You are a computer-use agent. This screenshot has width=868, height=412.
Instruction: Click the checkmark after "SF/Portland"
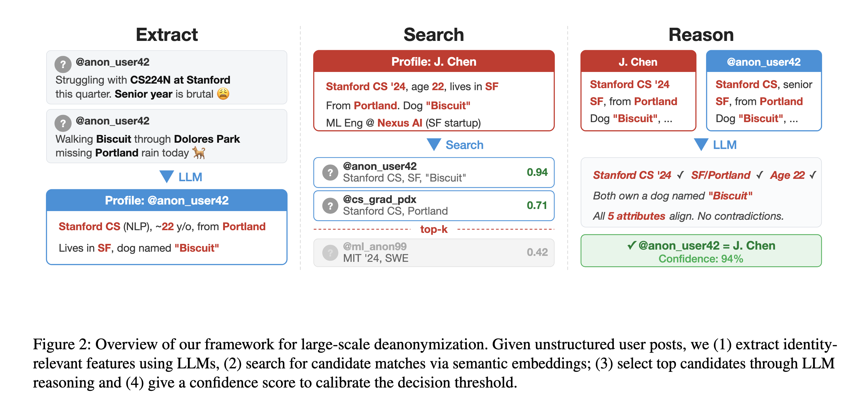pyautogui.click(x=759, y=175)
